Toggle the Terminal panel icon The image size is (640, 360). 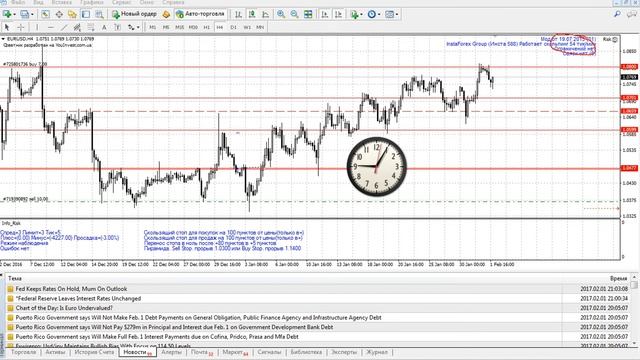pyautogui.click(x=85, y=14)
